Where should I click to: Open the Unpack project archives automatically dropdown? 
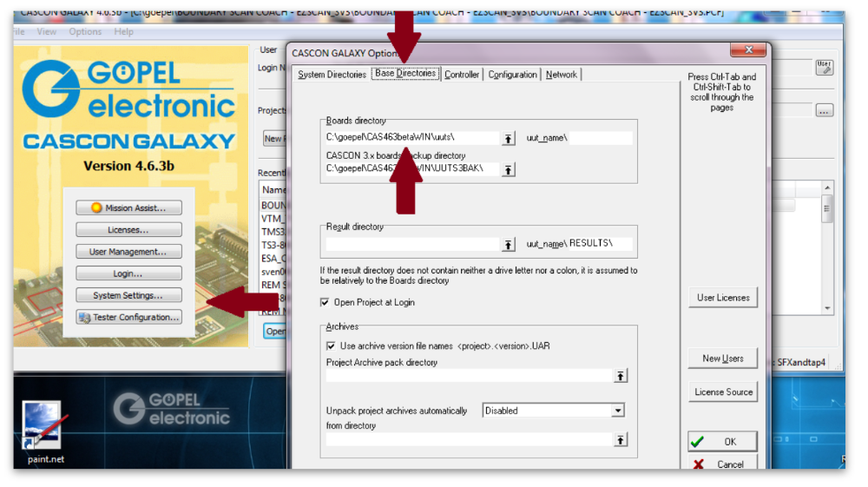(618, 411)
